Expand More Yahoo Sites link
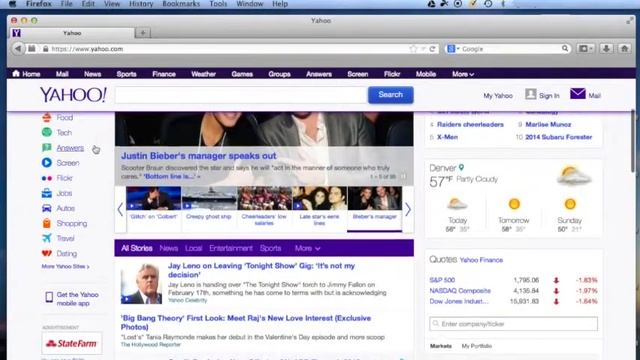The image size is (640, 360). tap(65, 267)
